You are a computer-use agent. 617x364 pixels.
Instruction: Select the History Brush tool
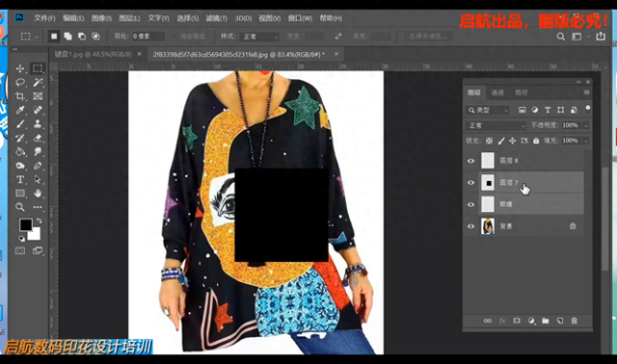[x=20, y=138]
